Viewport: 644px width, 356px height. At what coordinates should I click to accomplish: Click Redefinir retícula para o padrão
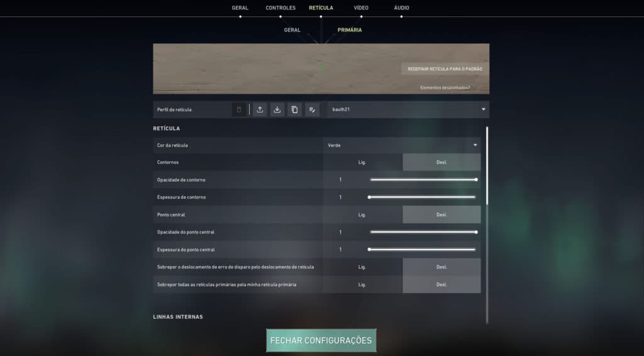point(445,69)
